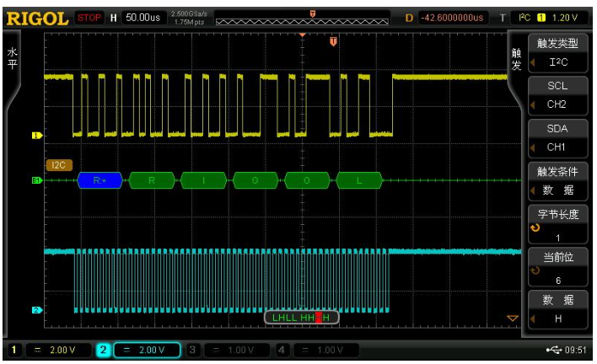Image resolution: width=597 pixels, height=364 pixels.
Task: Click the knob icon beside 当前位
Action: pyautogui.click(x=534, y=271)
